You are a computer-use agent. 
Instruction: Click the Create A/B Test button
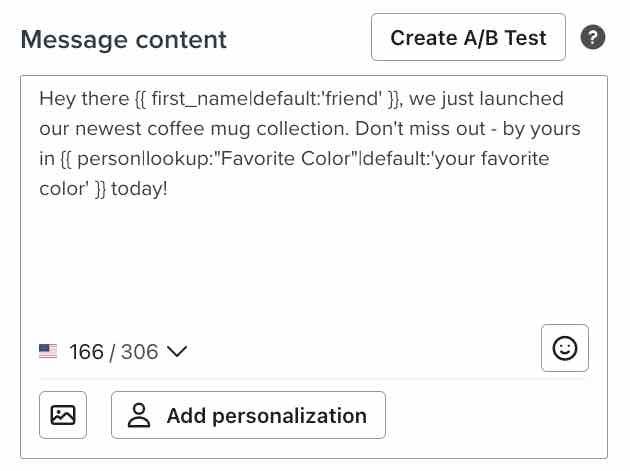coord(468,38)
